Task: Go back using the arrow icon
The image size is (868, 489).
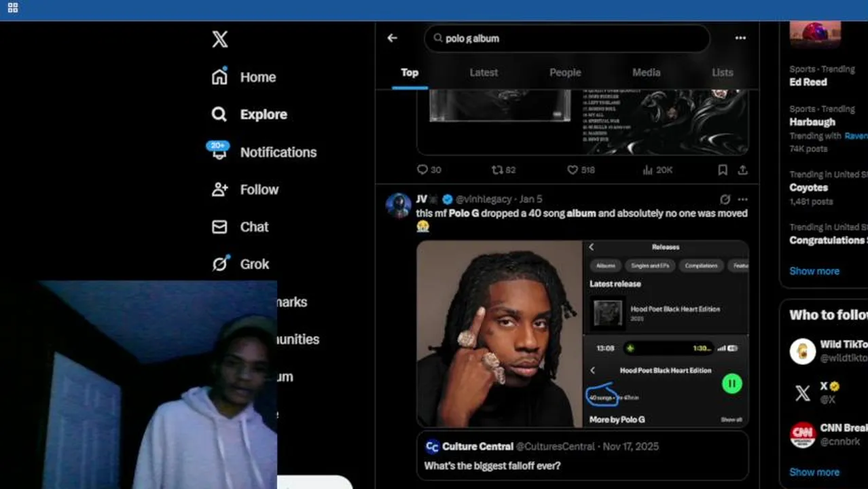Action: pyautogui.click(x=392, y=38)
